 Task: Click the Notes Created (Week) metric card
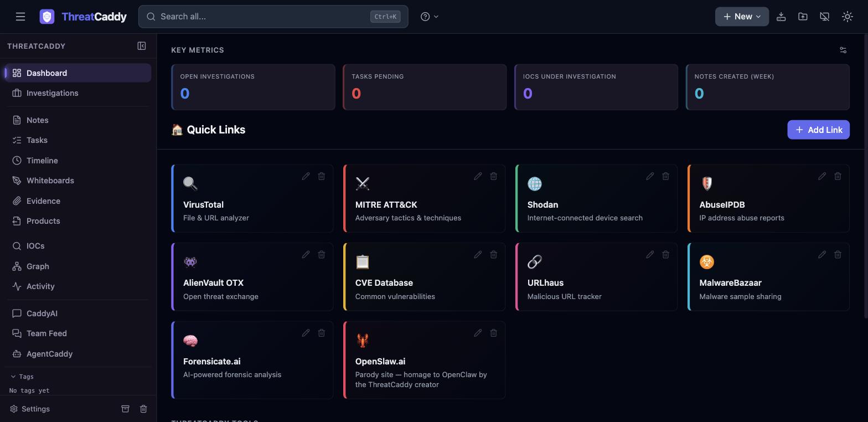point(768,87)
